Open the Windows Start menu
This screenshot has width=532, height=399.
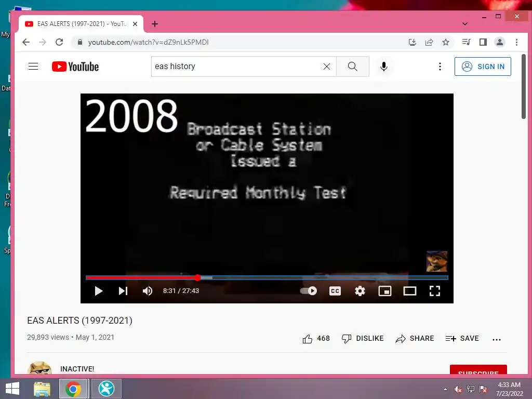(12, 389)
